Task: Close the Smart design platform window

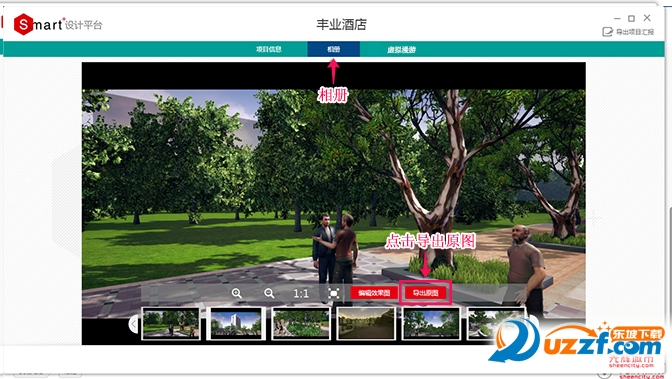Action: point(647,18)
